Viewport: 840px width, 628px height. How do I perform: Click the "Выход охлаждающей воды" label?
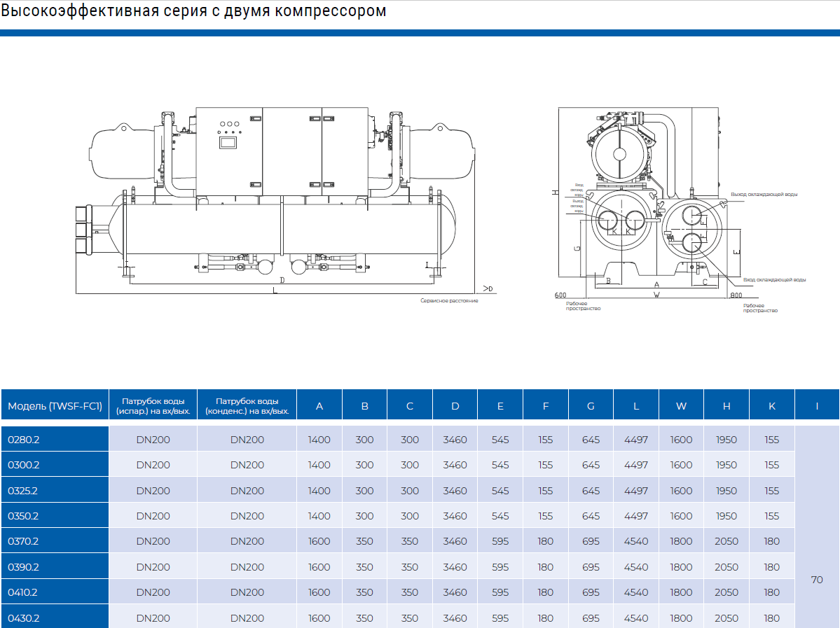pyautogui.click(x=764, y=194)
